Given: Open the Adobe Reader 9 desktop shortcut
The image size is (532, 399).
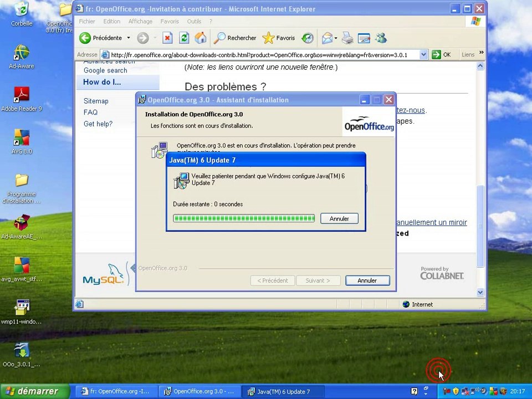Looking at the screenshot, I should [x=22, y=99].
